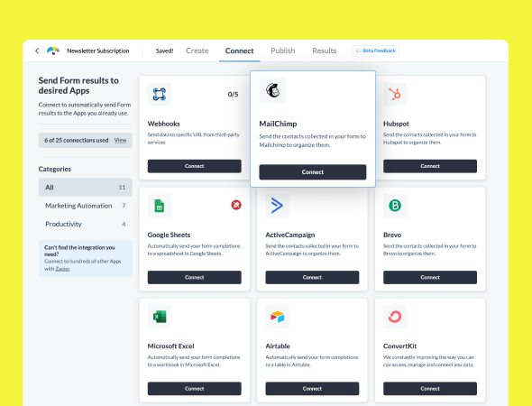Screen dimensions: 532x406
Task: Filter by Productivity category
Action: coord(85,224)
